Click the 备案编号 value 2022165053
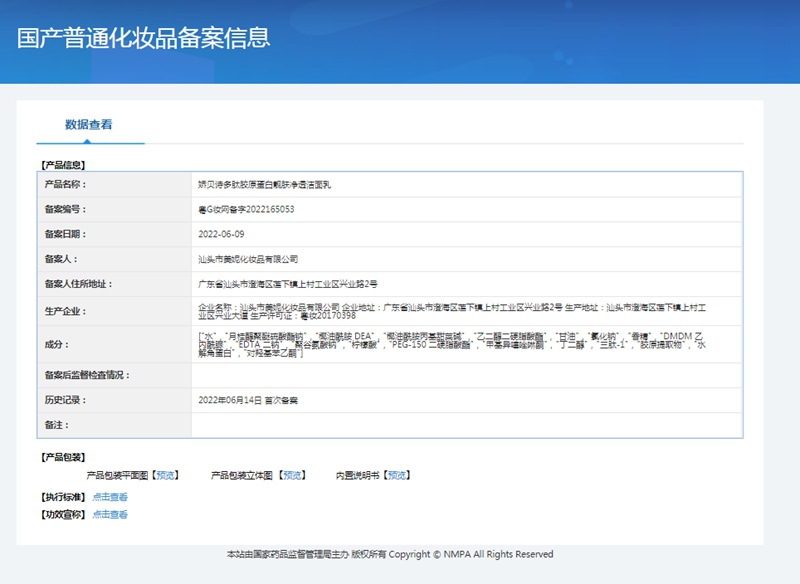 [x=246, y=209]
